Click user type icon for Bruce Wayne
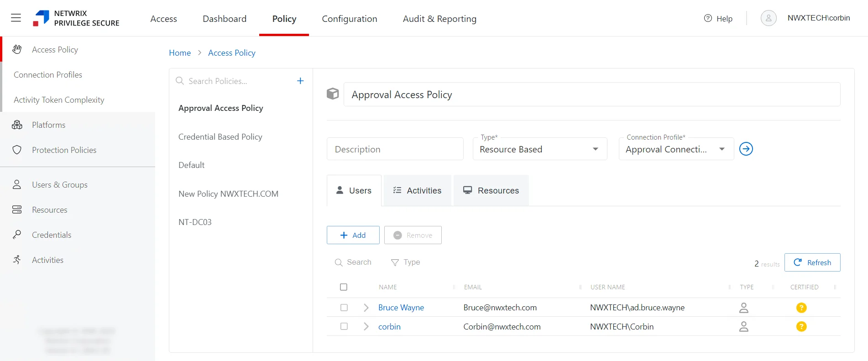 coord(744,308)
